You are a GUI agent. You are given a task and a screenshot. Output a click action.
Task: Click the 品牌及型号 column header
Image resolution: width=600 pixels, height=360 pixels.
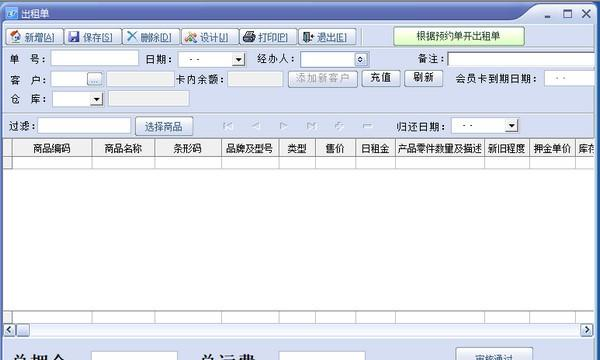tap(250, 148)
